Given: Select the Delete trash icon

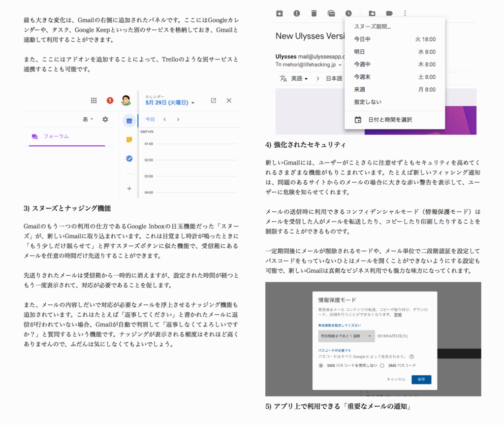Looking at the screenshot, I should (314, 13).
